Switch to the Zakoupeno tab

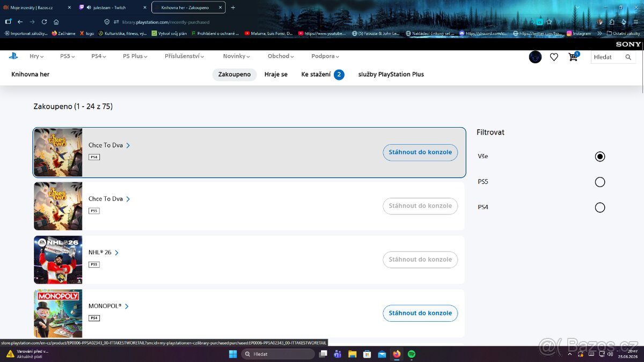tap(235, 75)
